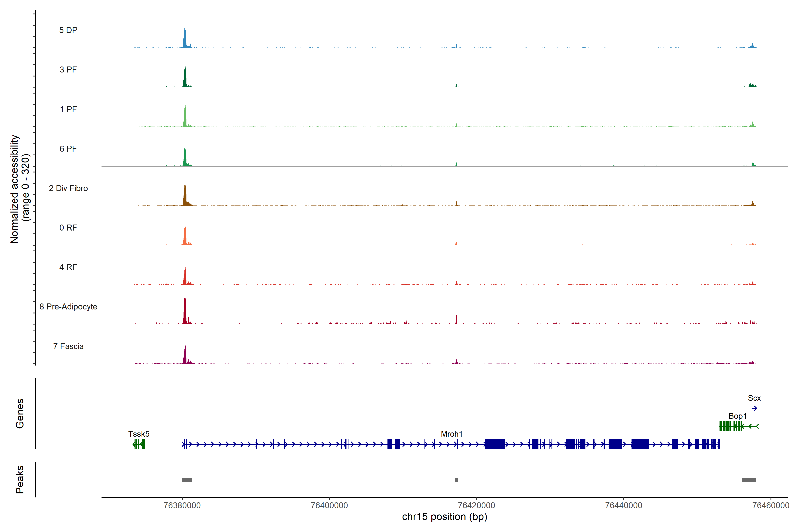Click the Tssk5 gene name label

click(139, 434)
